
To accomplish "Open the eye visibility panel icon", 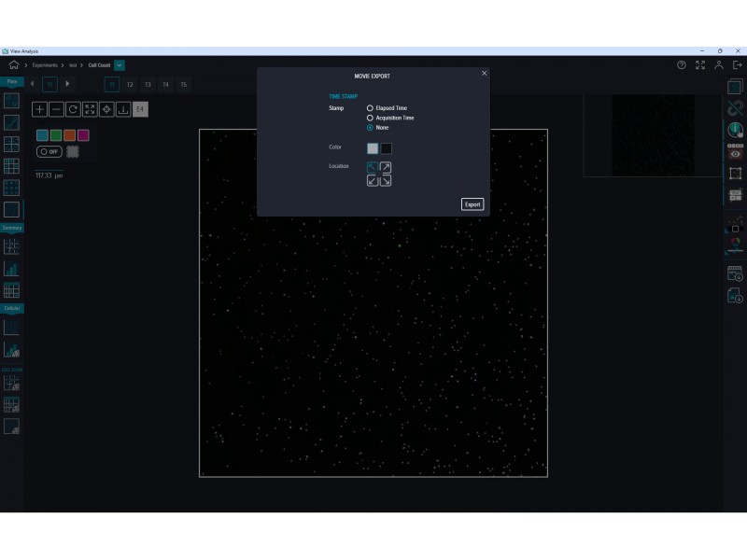I will click(x=735, y=151).
